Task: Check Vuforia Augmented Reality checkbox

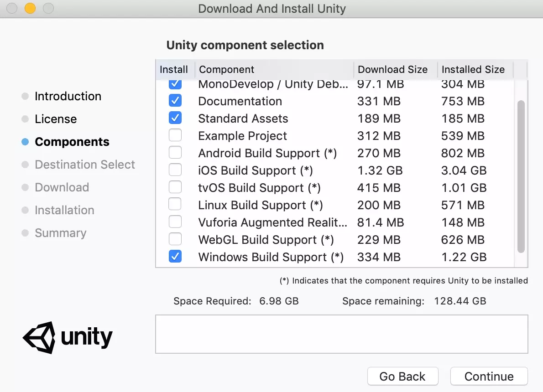Action: (175, 222)
